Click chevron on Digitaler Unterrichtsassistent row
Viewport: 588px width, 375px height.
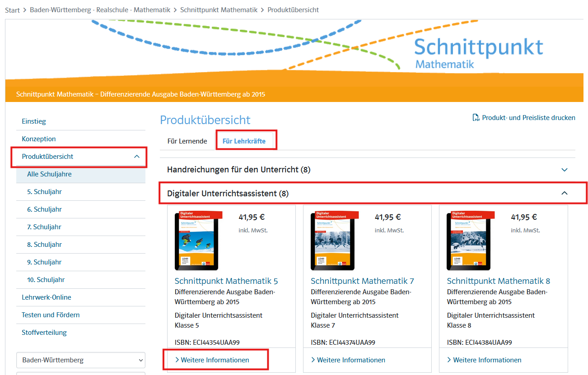tap(564, 193)
